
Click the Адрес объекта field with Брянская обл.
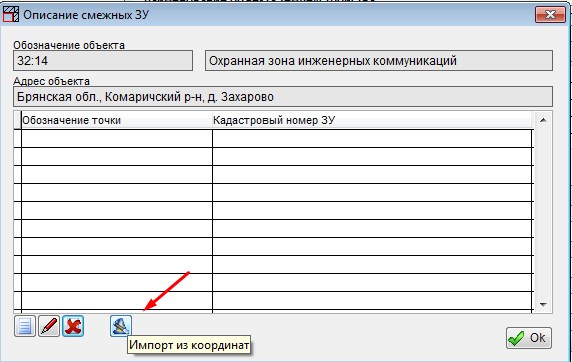point(283,97)
